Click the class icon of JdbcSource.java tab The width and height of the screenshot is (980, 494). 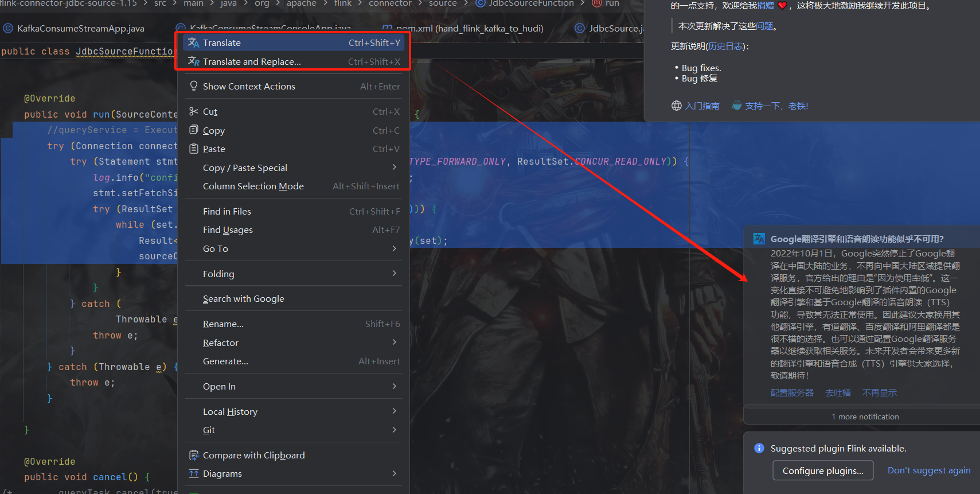point(580,28)
